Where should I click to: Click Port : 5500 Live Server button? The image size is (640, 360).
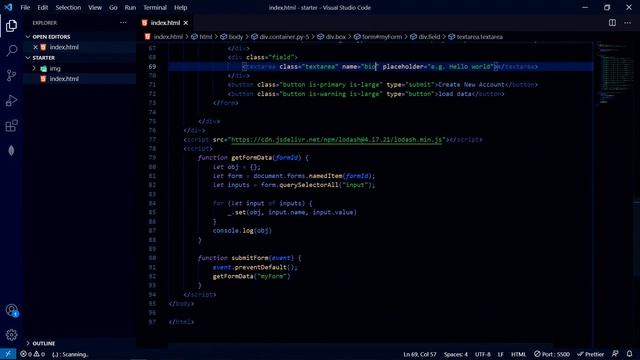[551, 354]
